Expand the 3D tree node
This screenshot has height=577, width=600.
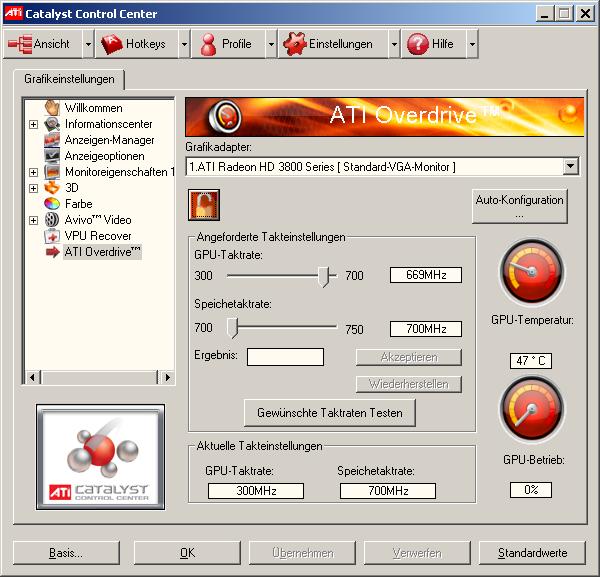point(34,188)
